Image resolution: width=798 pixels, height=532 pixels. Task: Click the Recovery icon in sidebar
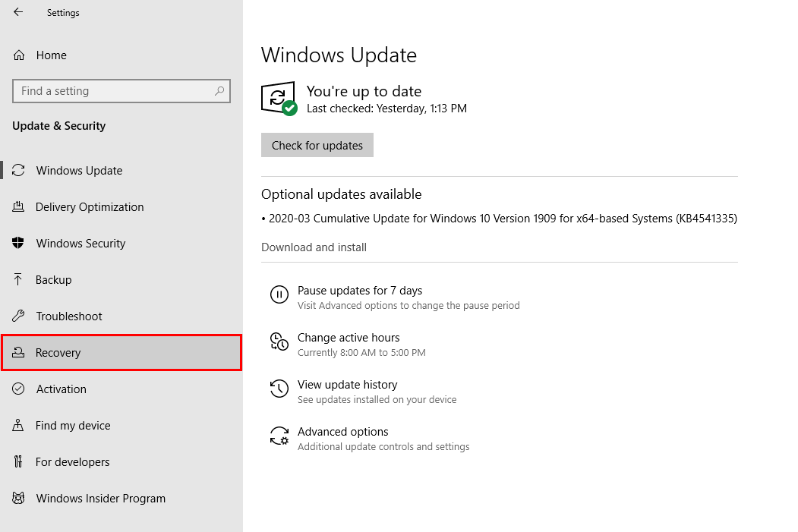(18, 352)
